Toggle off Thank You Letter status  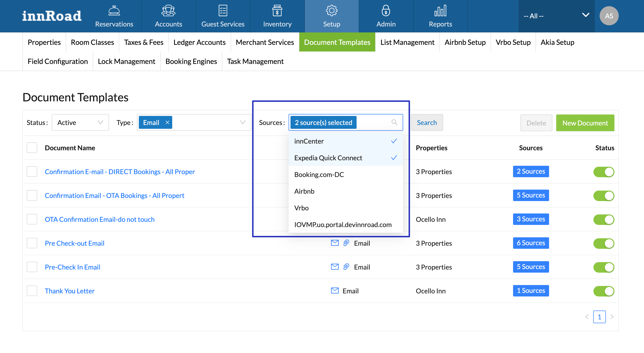click(603, 291)
